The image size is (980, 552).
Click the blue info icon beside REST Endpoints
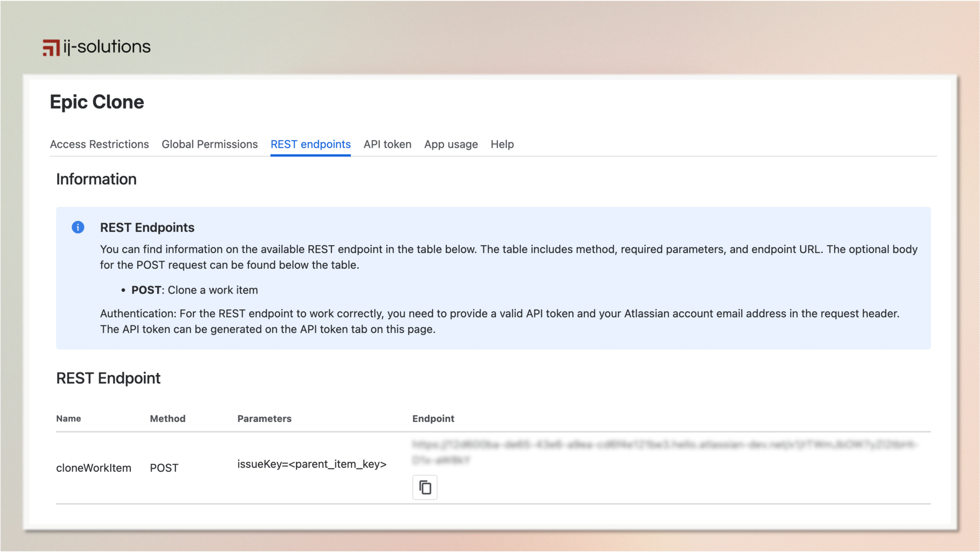[78, 227]
